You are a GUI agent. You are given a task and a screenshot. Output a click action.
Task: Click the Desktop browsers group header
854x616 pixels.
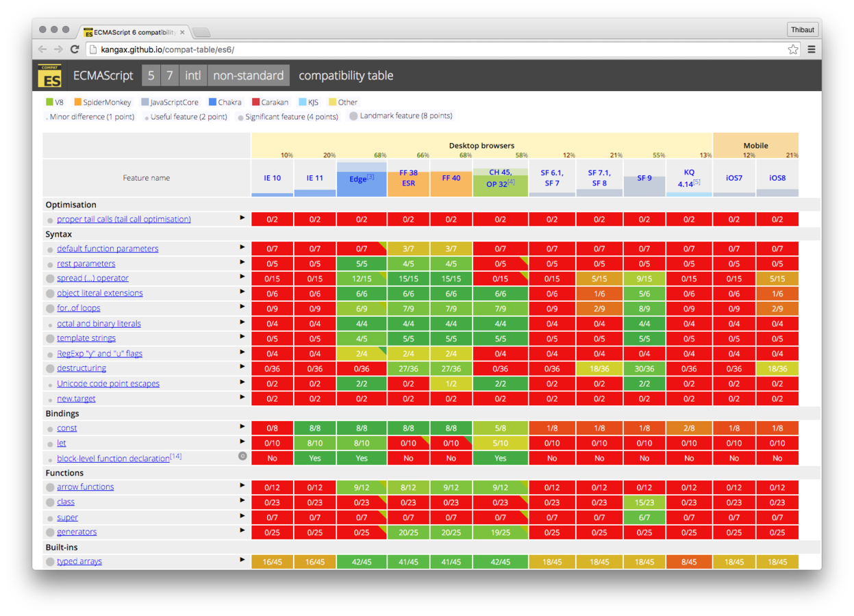[x=481, y=146]
